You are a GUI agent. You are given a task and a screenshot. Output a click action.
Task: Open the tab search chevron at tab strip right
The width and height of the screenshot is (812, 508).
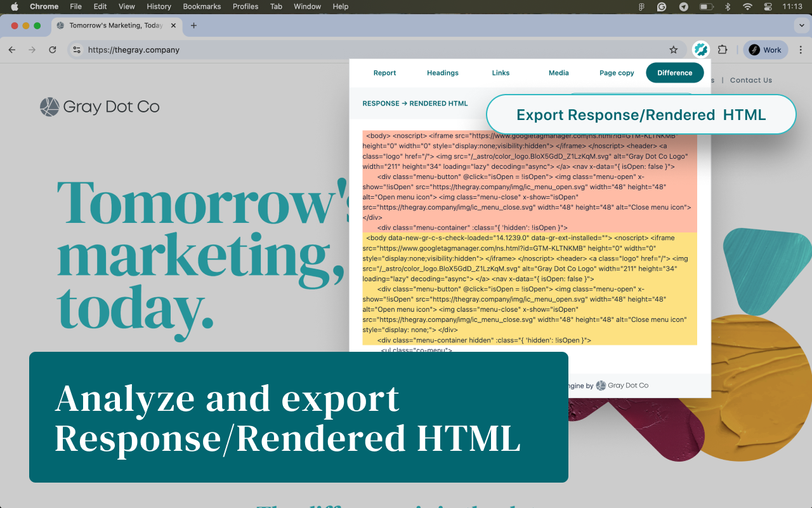click(x=801, y=26)
